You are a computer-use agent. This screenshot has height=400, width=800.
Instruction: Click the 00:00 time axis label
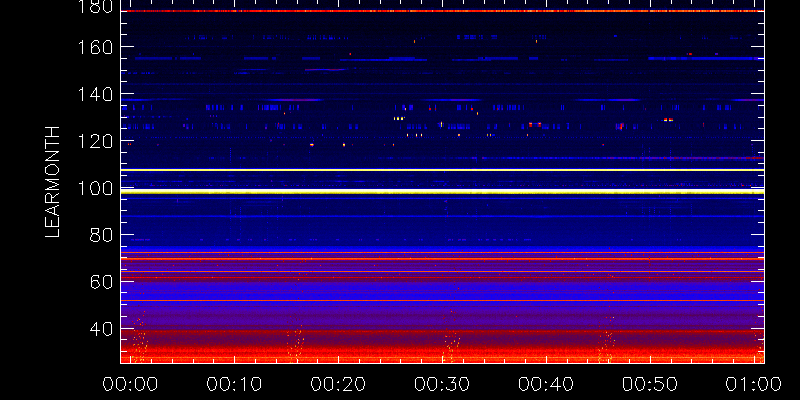[x=130, y=384]
